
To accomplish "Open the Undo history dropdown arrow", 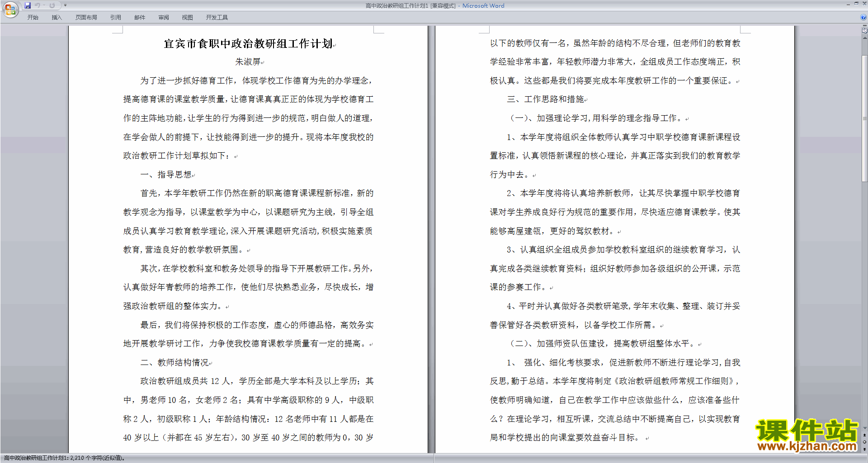I will point(44,5).
